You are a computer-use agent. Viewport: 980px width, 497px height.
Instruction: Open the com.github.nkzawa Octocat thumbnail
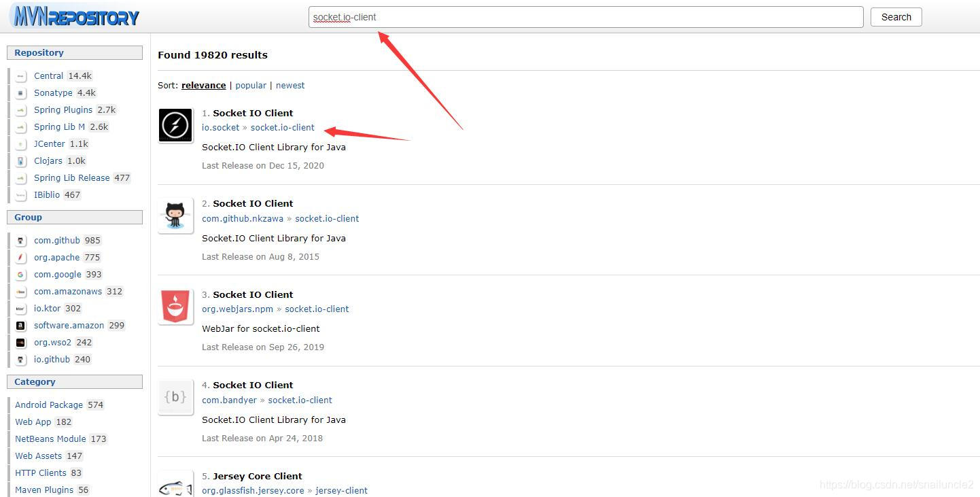click(x=175, y=216)
